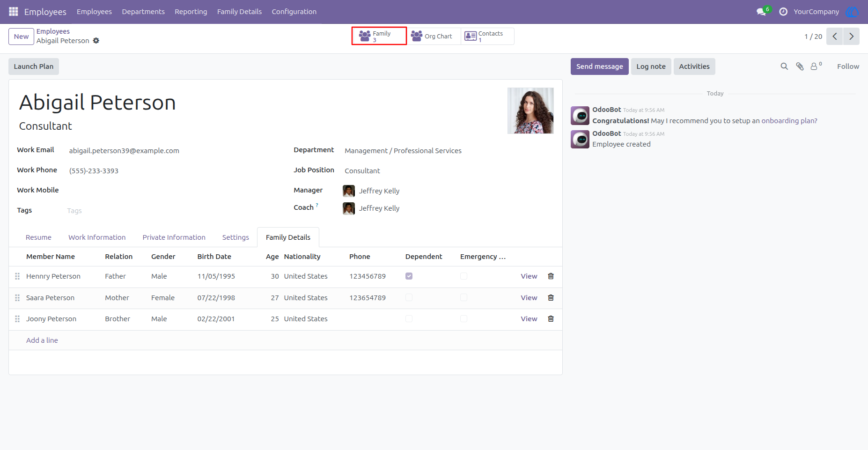The width and height of the screenshot is (868, 450).
Task: Click the Send message button
Action: pos(600,66)
